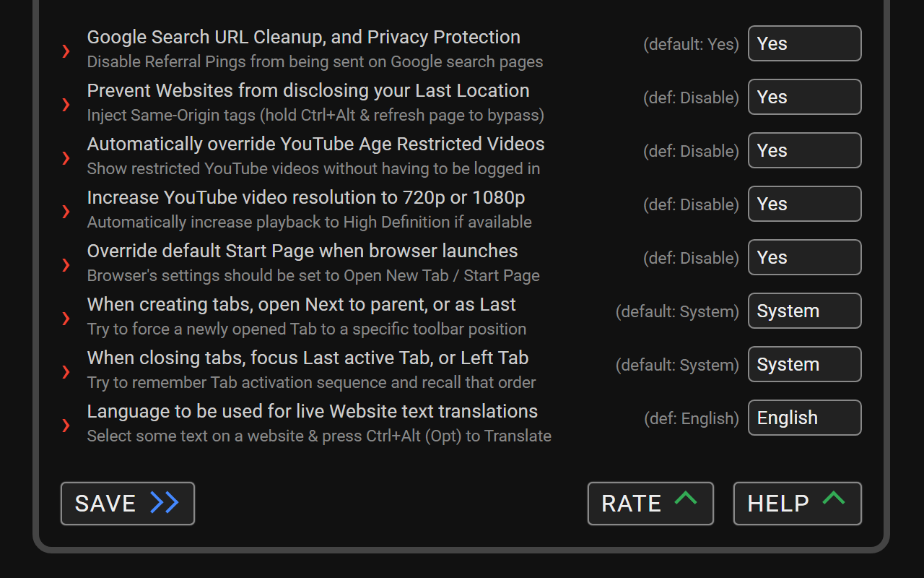Viewport: 924px width, 578px height.
Task: Click the red chevron beside Google Search URL Cleanup
Action: (66, 51)
